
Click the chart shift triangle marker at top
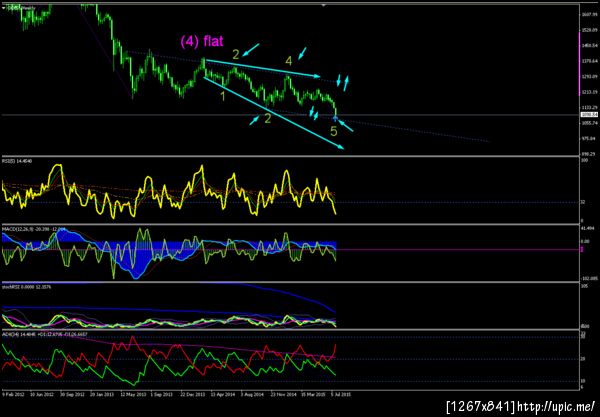coord(324,5)
